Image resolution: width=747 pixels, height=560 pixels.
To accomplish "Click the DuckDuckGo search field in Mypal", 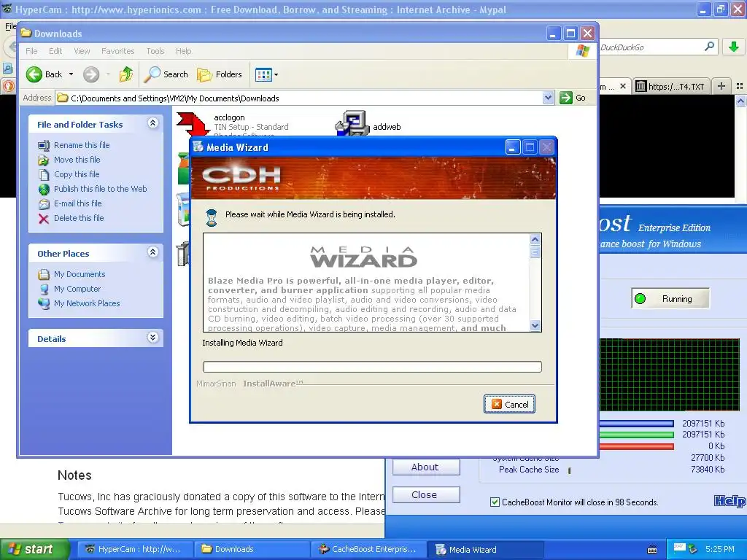I will 650,47.
